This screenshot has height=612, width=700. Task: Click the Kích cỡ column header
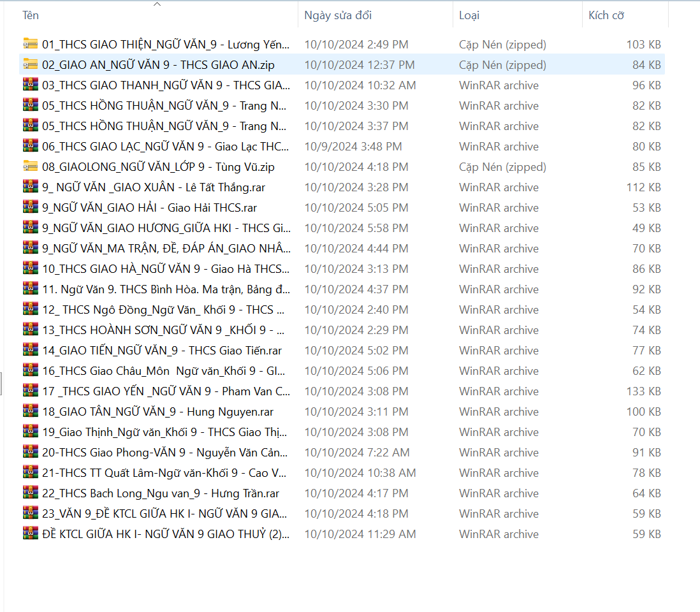606,15
